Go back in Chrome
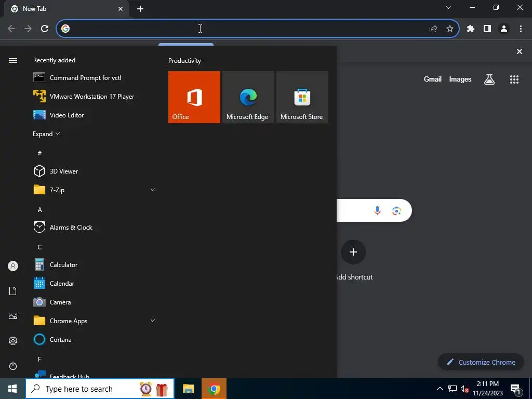This screenshot has width=532, height=399. [11, 29]
